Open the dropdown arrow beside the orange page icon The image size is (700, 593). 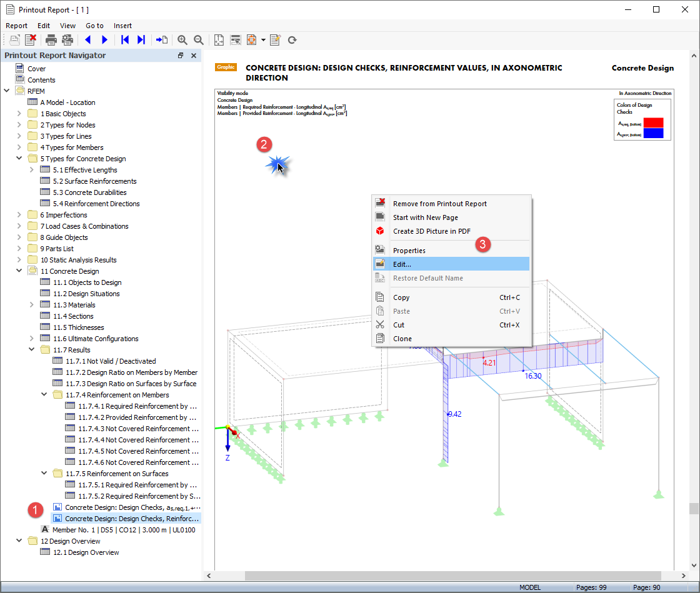[263, 40]
